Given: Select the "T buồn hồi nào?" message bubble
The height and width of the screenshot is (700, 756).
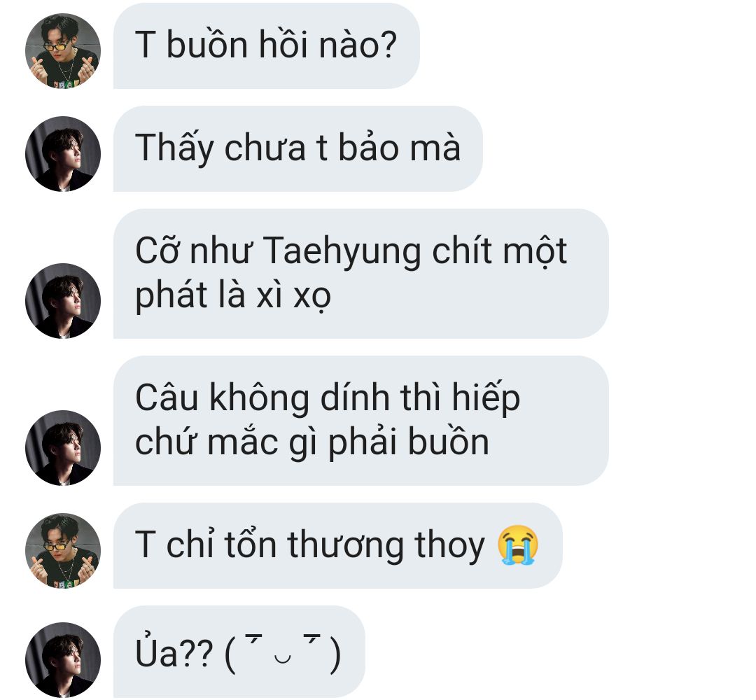Looking at the screenshot, I should pos(266,45).
